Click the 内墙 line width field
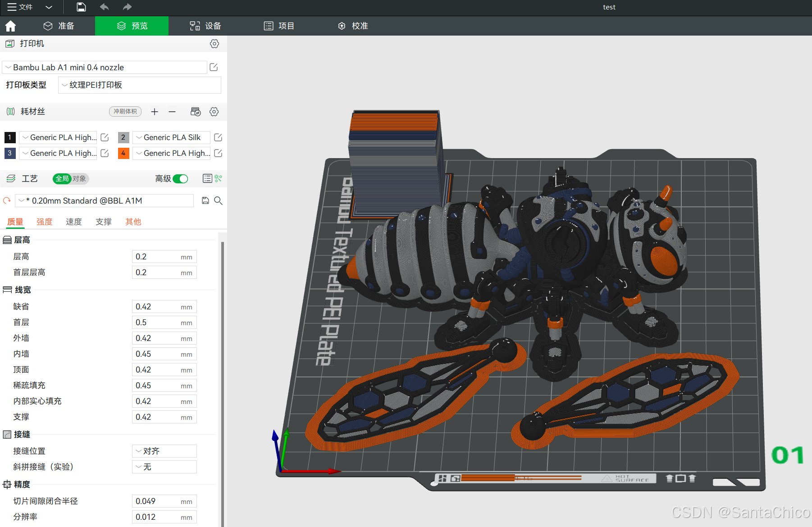812x527 pixels. 164,354
